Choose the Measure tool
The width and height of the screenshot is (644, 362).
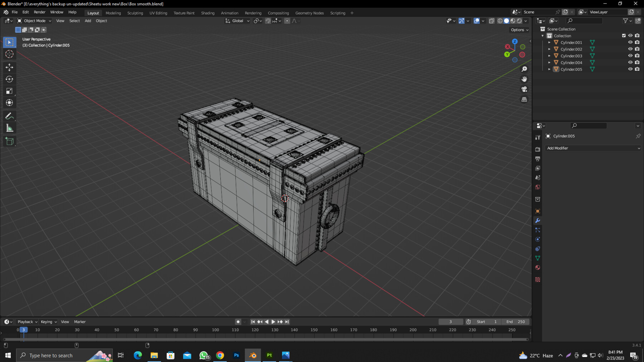[10, 128]
